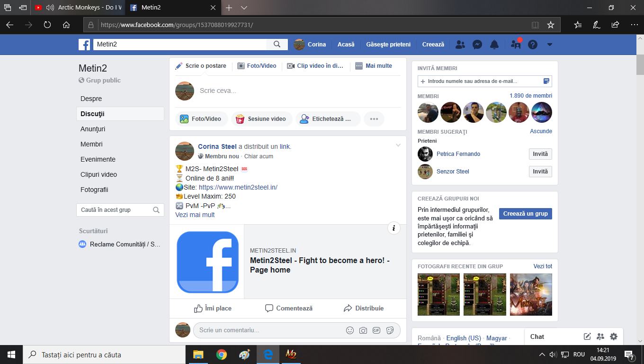Expand the account menu arrow in header
The image size is (644, 364).
click(x=550, y=45)
